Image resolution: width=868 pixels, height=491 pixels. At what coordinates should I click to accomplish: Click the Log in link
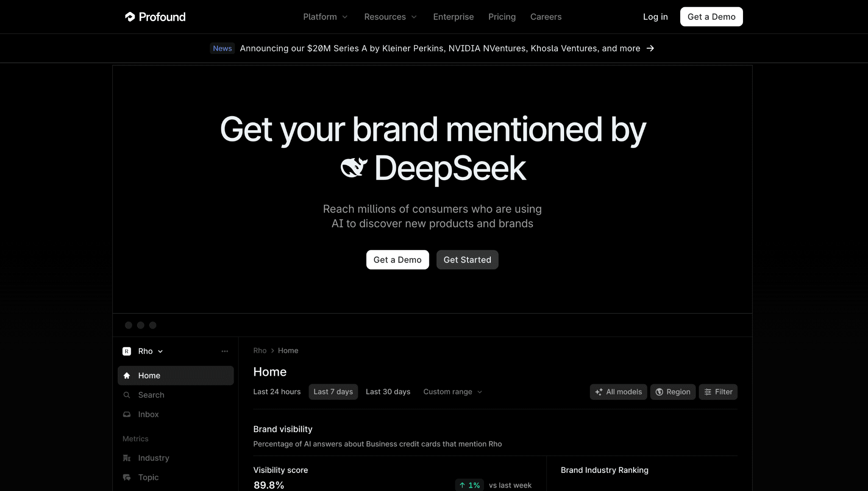[655, 17]
